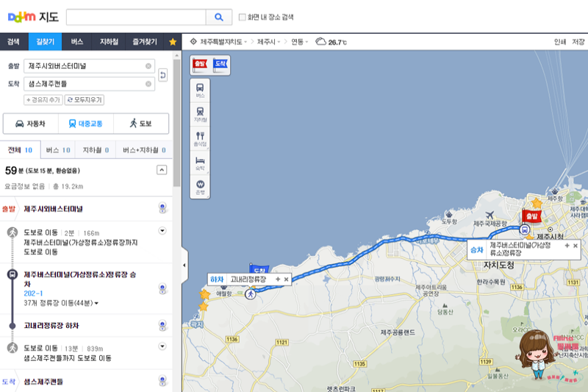Open roadview for 202-1 bus boarding step
588x392 pixels.
(162, 288)
